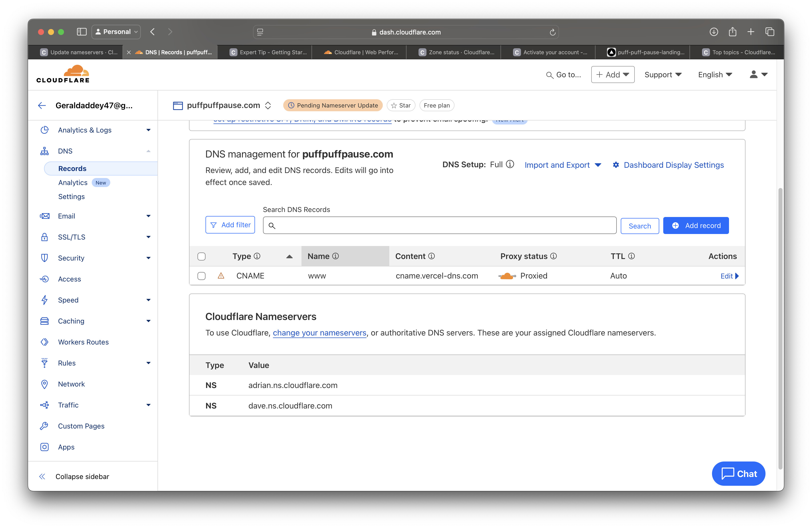Image resolution: width=812 pixels, height=528 pixels.
Task: Open the Add dropdown in top bar
Action: pos(612,74)
